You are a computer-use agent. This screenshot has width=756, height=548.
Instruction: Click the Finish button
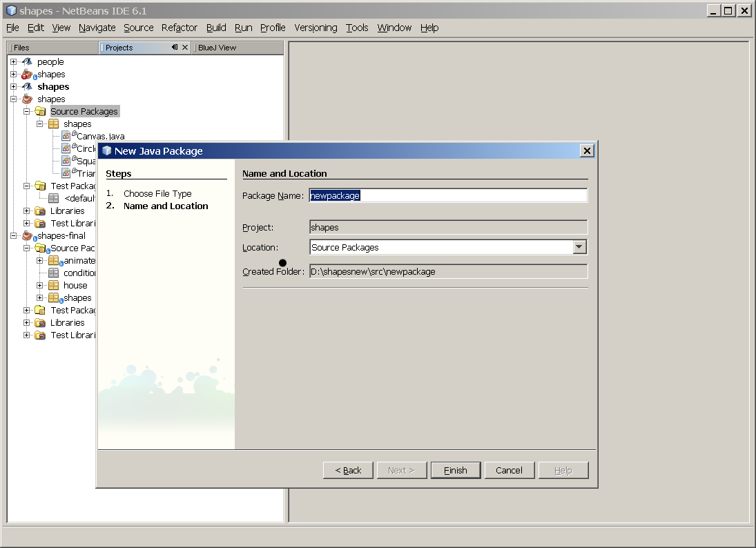pyautogui.click(x=455, y=470)
